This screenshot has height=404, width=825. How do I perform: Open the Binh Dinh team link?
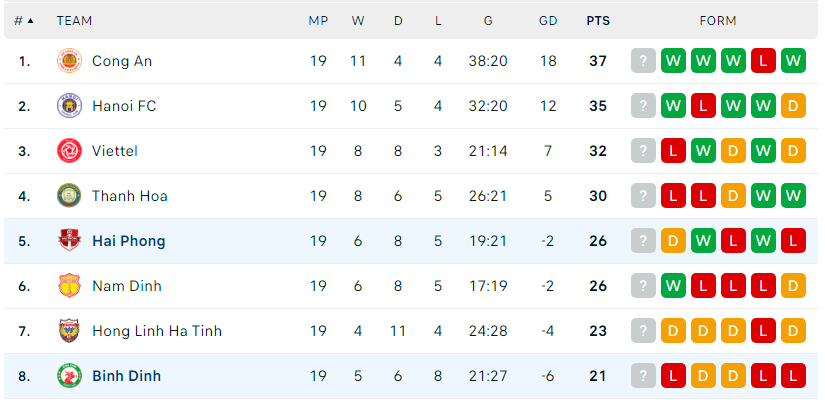[127, 376]
